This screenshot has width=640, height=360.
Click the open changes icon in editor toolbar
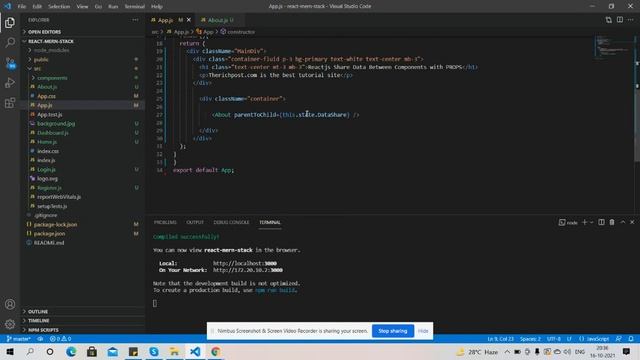point(609,20)
